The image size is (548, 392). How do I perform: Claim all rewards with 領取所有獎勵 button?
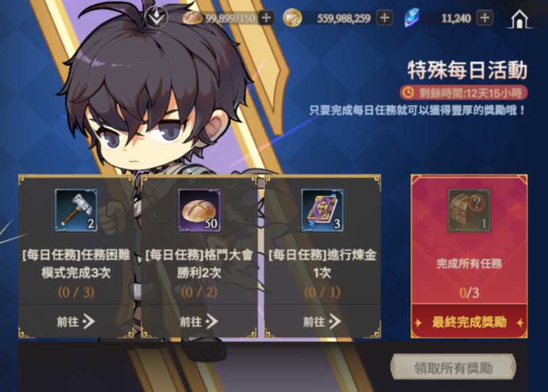pyautogui.click(x=453, y=368)
